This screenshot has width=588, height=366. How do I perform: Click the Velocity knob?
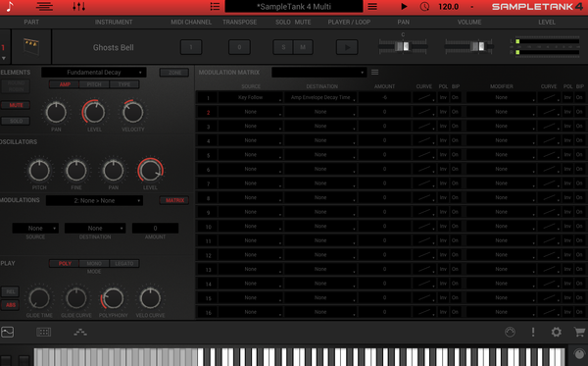[132, 112]
